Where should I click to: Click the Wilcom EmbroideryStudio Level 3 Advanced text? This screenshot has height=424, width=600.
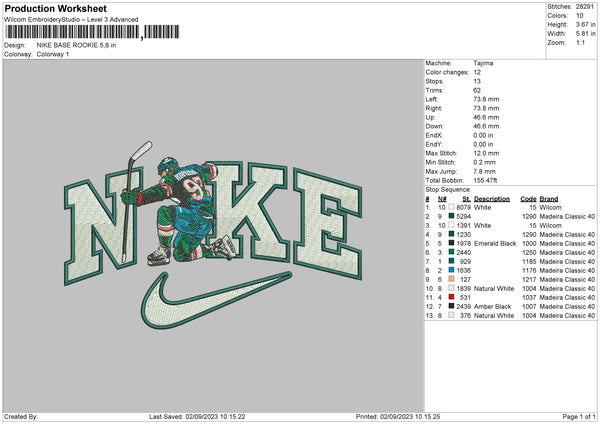coord(71,20)
